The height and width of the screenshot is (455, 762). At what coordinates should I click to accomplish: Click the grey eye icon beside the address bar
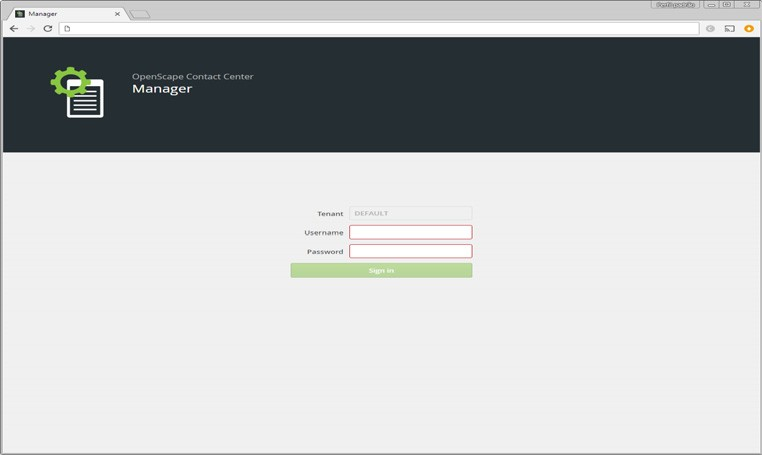(x=710, y=29)
